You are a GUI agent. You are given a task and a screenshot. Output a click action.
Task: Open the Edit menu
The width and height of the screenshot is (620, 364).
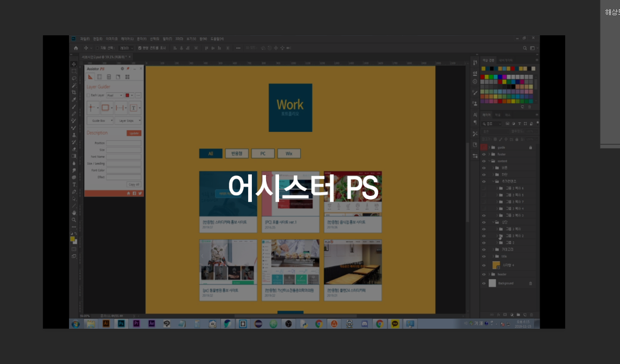pos(98,39)
